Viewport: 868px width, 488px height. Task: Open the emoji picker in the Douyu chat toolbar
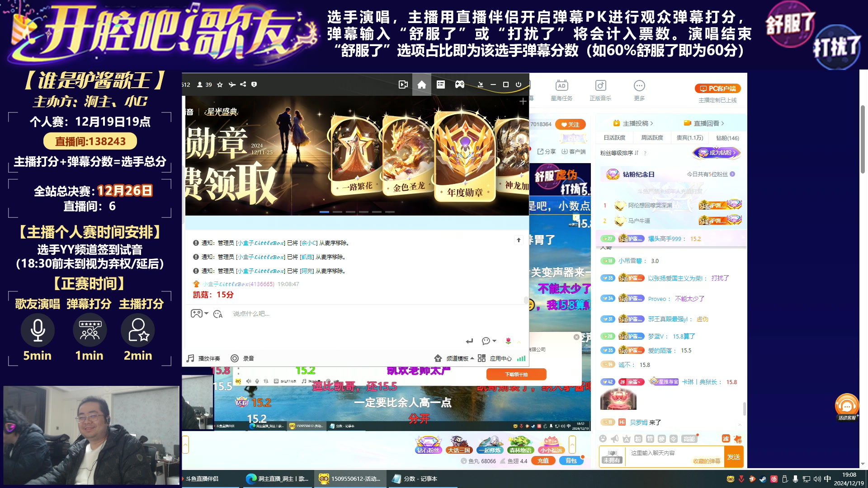[603, 439]
